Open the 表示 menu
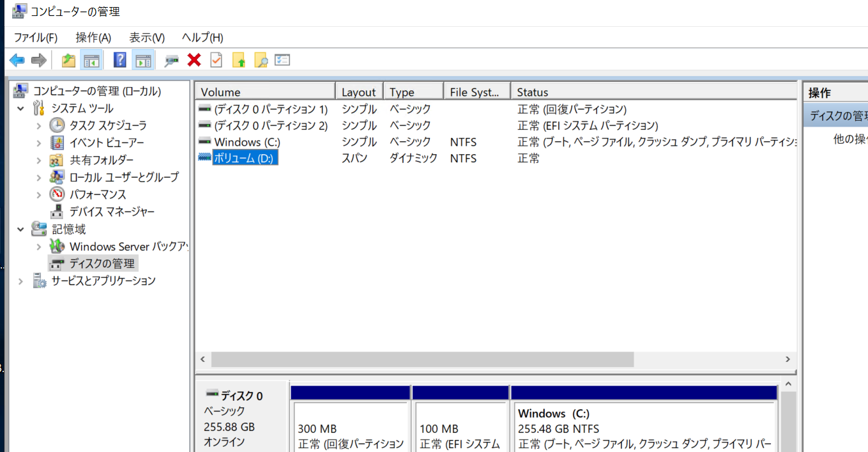 pyautogui.click(x=146, y=37)
